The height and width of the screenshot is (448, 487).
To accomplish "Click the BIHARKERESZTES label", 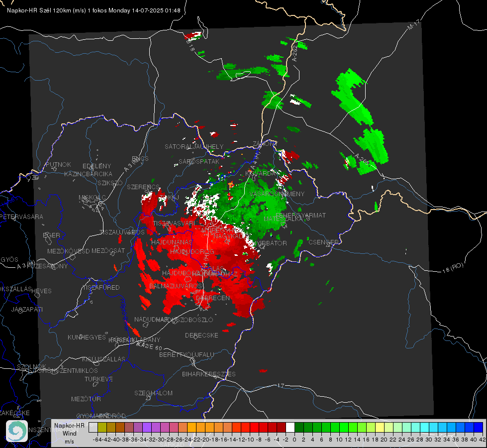I will click(209, 374).
